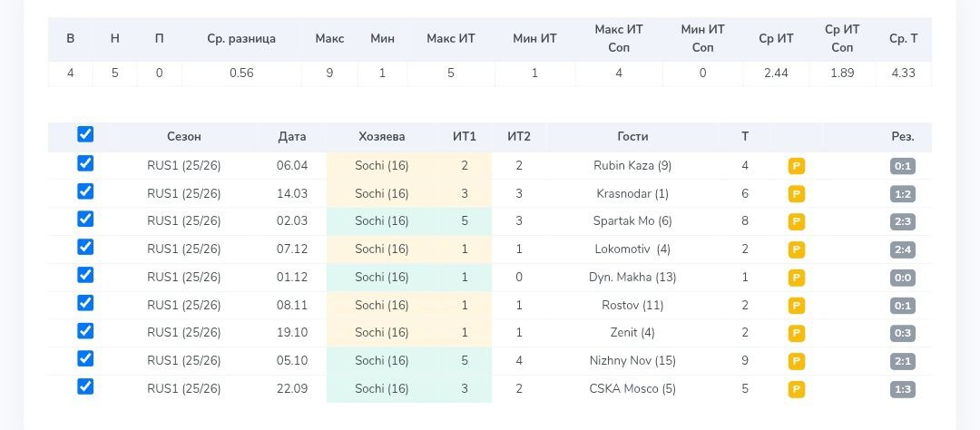The image size is (980, 430).
Task: Toggle the select-all checkbox in table header
Action: (x=85, y=134)
